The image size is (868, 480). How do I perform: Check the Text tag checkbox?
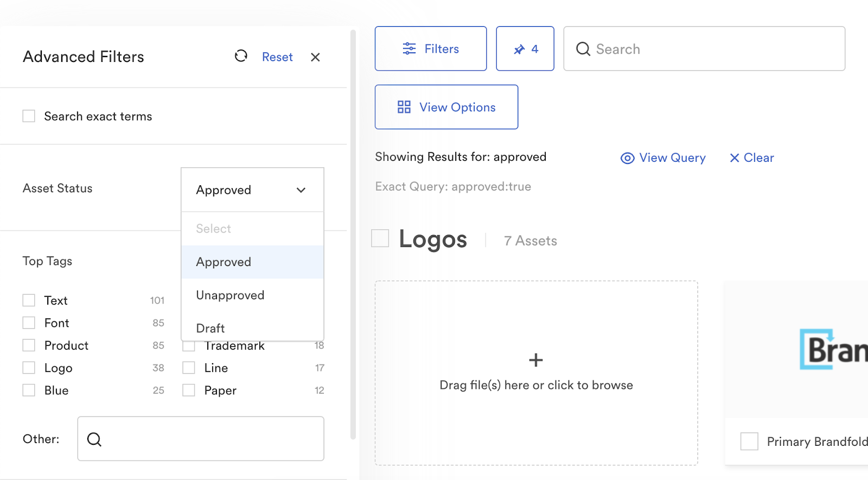[x=29, y=300]
